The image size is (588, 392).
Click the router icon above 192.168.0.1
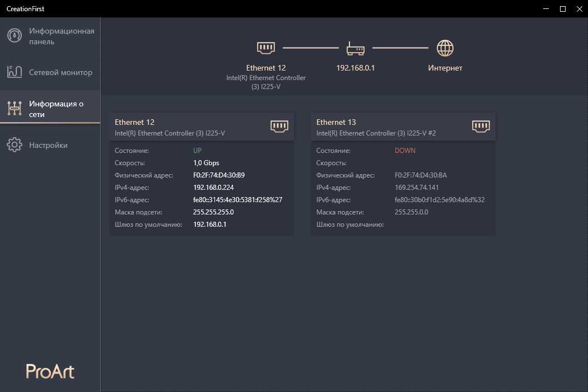355,49
